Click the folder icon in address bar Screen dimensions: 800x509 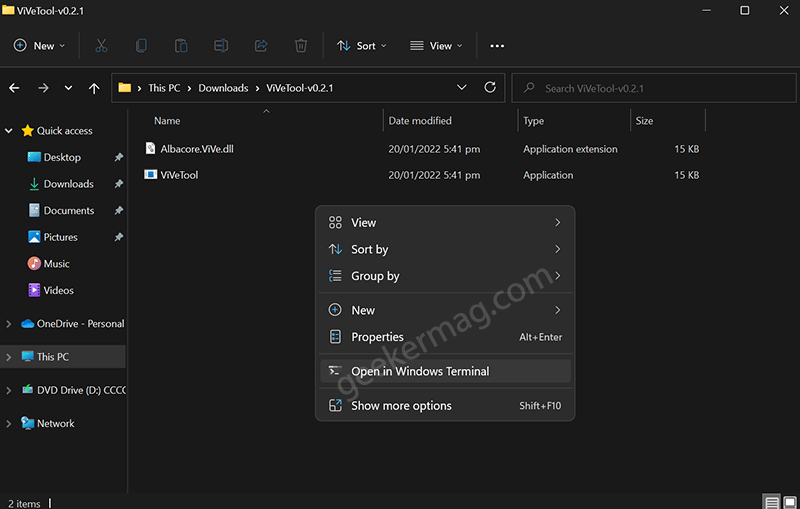(x=124, y=88)
